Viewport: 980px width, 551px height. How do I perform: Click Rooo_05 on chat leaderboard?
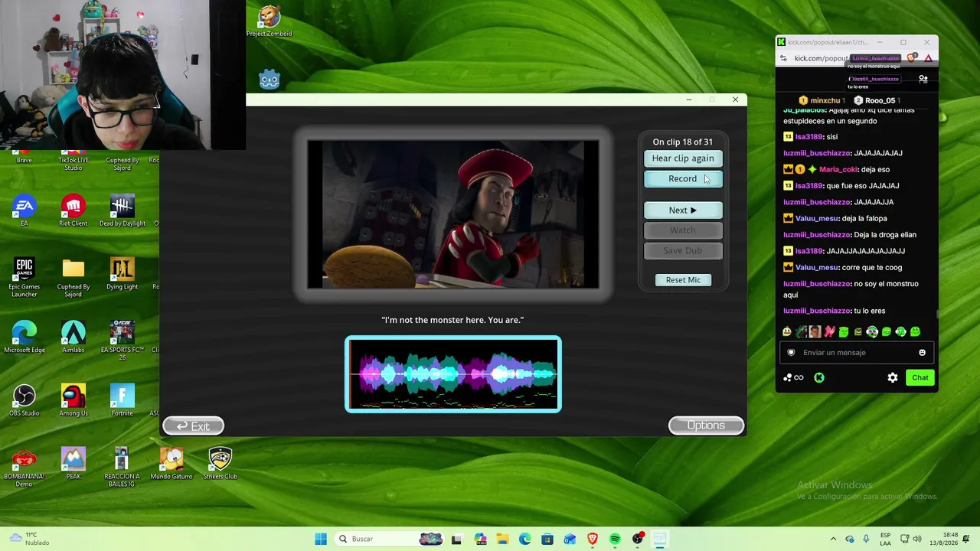coord(877,101)
